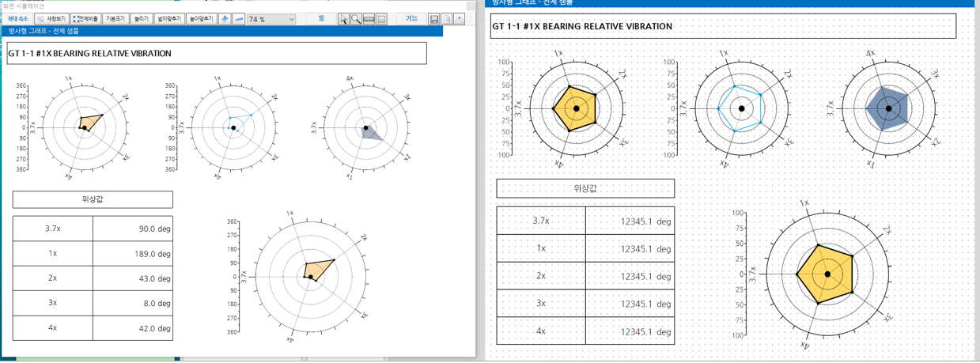Click the 1x row label in simulation table
This screenshot has width=980, height=363.
(53, 254)
